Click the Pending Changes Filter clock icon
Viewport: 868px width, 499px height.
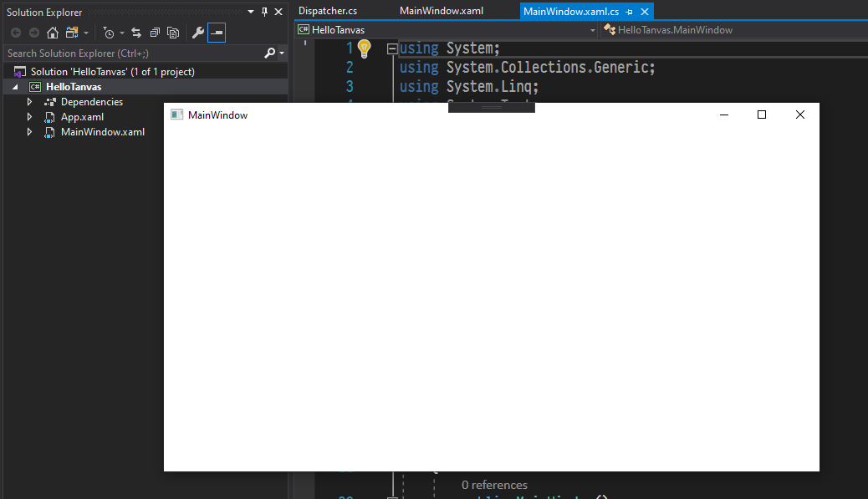[x=109, y=33]
